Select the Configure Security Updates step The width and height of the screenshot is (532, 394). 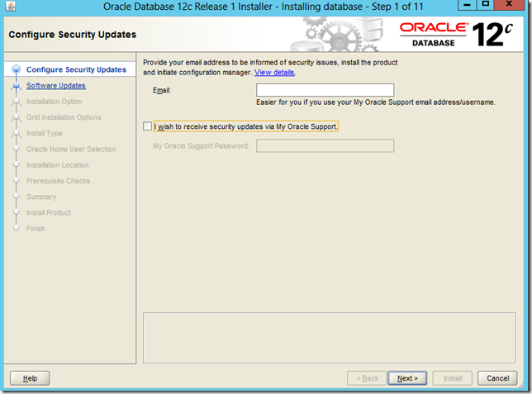76,69
